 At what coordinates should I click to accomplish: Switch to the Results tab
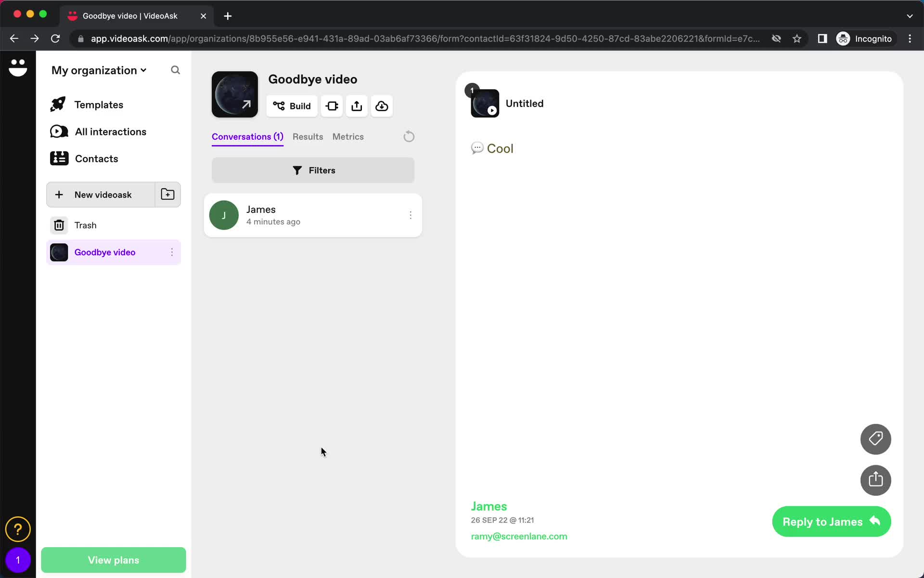coord(308,136)
